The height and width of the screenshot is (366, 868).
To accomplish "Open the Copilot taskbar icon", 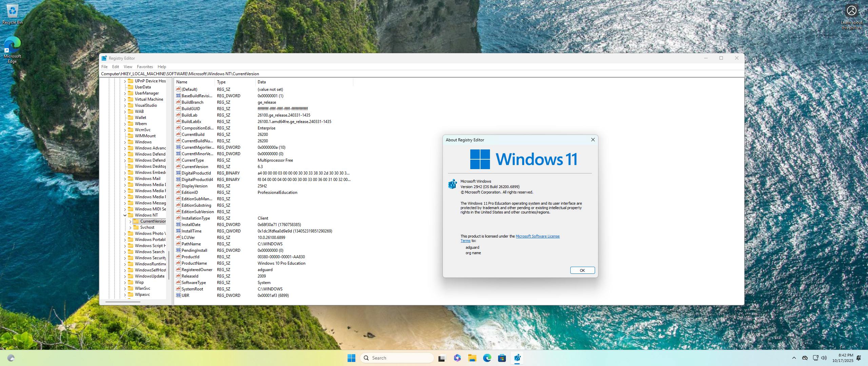I will point(457,358).
